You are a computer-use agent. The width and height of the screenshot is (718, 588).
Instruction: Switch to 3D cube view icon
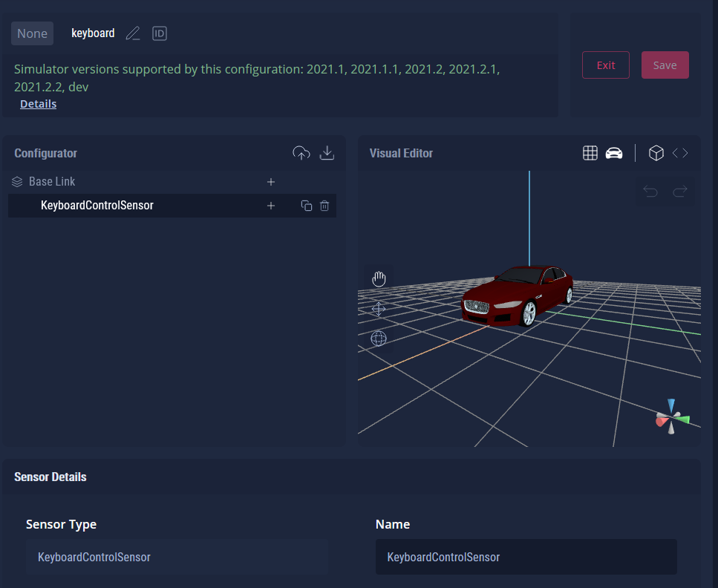pos(656,153)
